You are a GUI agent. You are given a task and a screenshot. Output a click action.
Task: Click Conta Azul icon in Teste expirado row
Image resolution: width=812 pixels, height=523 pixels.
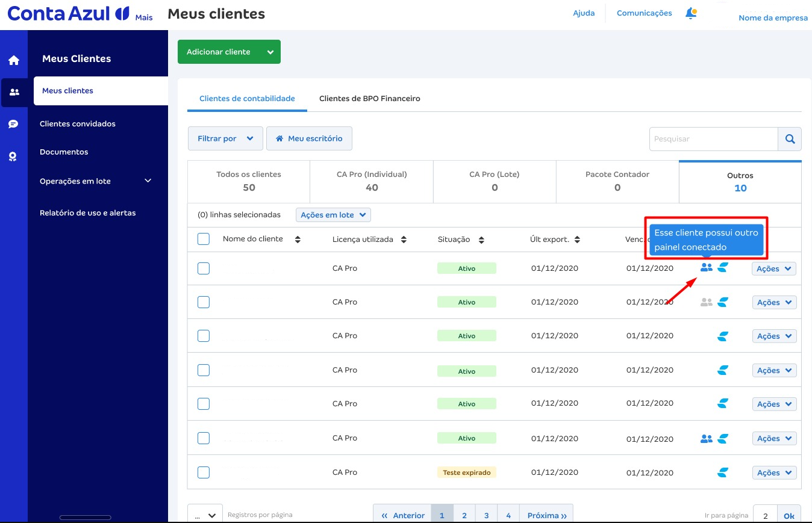pyautogui.click(x=723, y=472)
